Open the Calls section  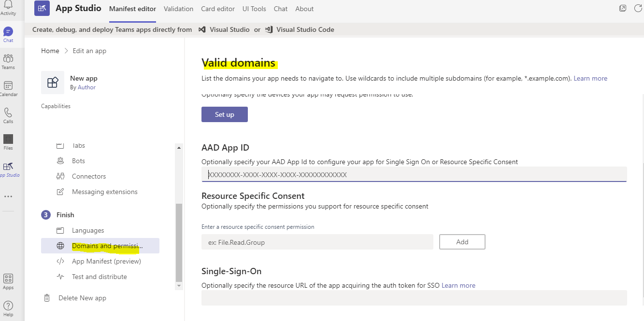(8, 115)
